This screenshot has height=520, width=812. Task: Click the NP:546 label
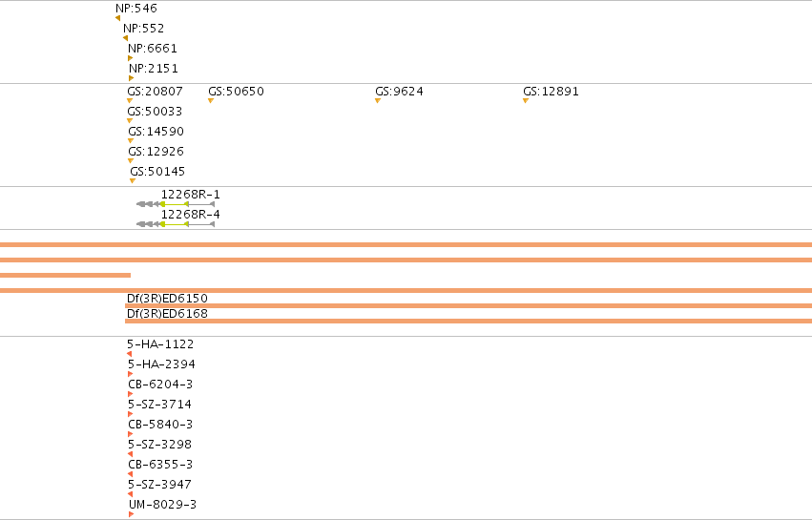[x=136, y=9]
